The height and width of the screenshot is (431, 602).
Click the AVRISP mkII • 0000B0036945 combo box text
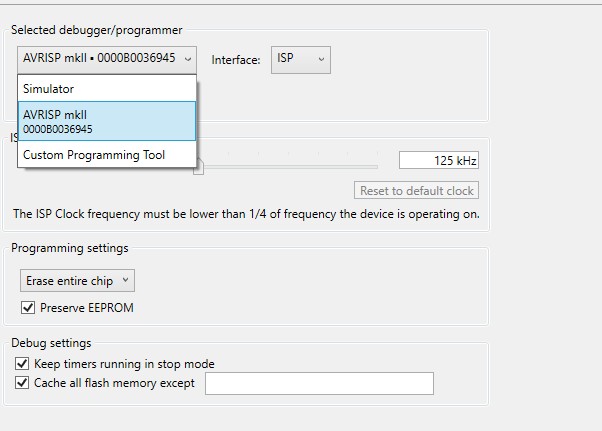[98, 59]
